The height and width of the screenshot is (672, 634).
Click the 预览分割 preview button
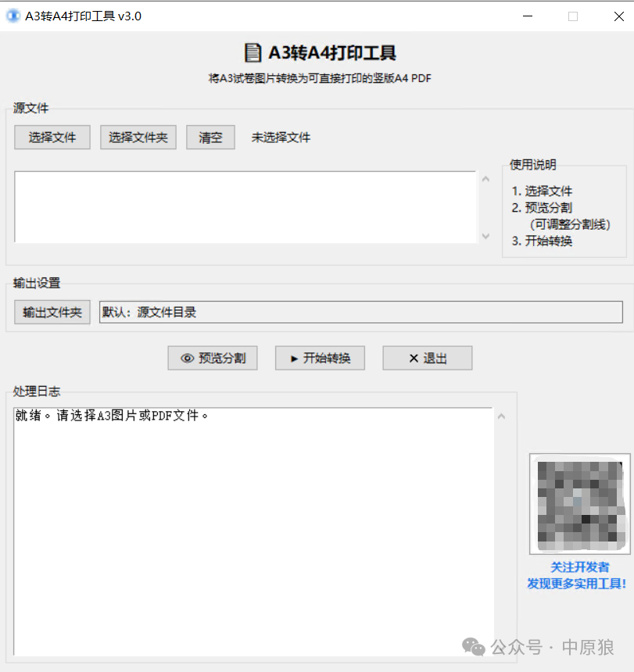[213, 358]
